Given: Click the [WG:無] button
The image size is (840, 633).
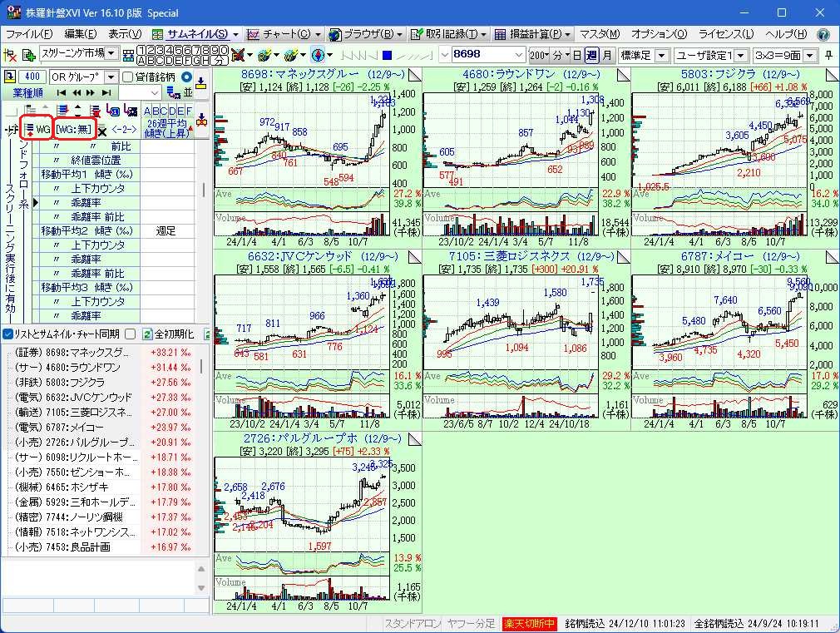Looking at the screenshot, I should [x=74, y=129].
